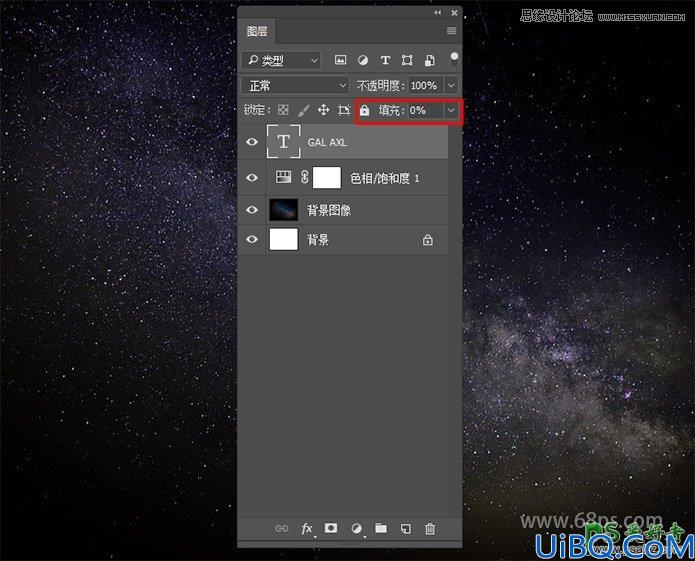695x561 pixels.
Task: Click the mask link chain on 色相/饱和度 1
Action: coord(305,177)
